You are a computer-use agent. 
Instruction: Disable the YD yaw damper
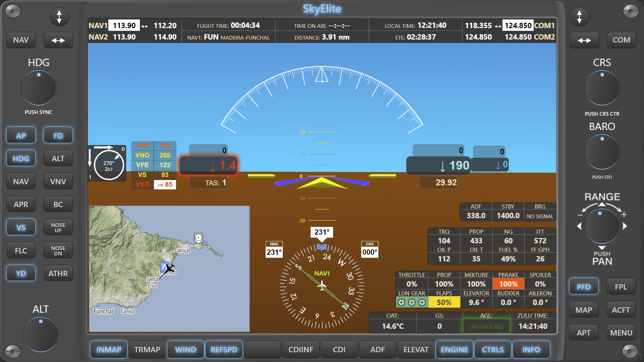21,274
